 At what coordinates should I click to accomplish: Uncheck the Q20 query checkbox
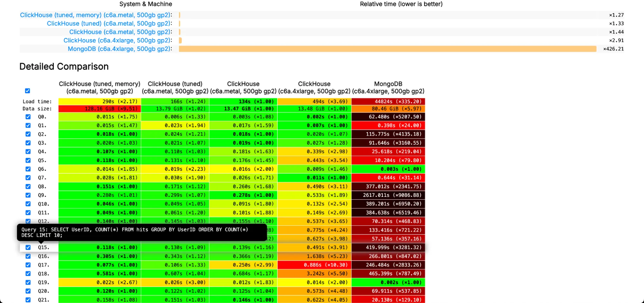coord(28,291)
